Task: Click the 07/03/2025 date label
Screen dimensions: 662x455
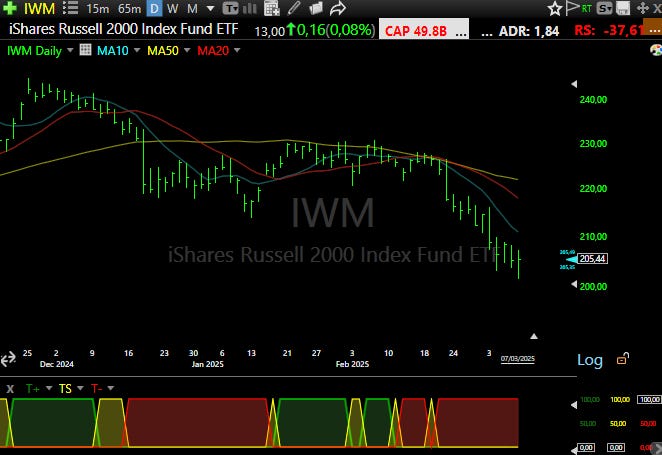Action: (x=518, y=359)
